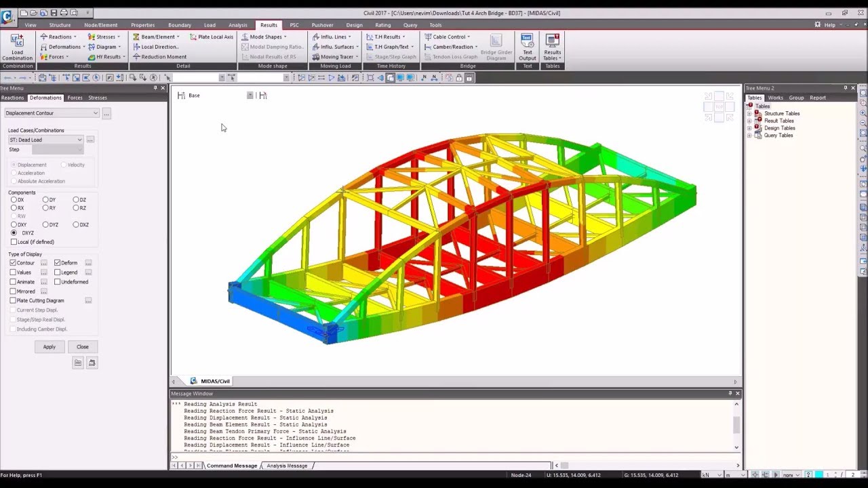
Task: Expand Design Tables tree node
Action: click(x=749, y=128)
